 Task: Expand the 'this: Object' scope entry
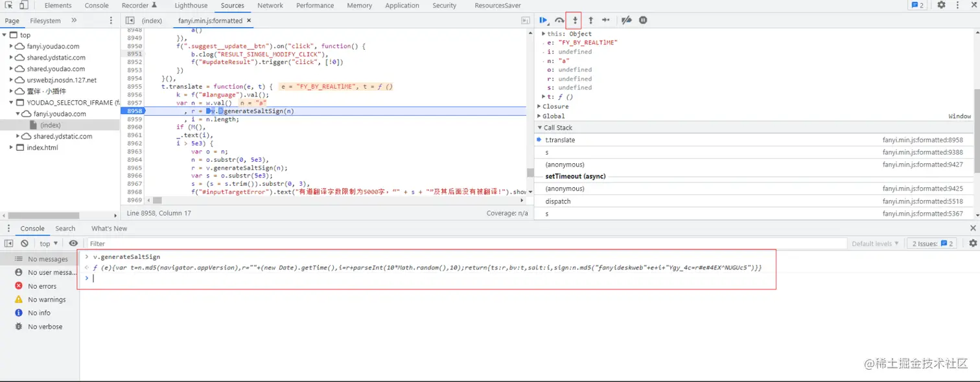click(544, 34)
